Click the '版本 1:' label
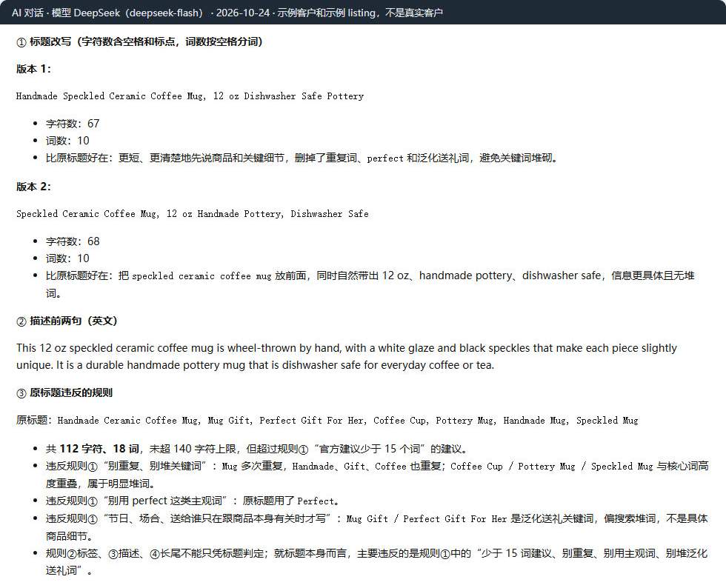This screenshot has height=588, width=726. click(33, 69)
